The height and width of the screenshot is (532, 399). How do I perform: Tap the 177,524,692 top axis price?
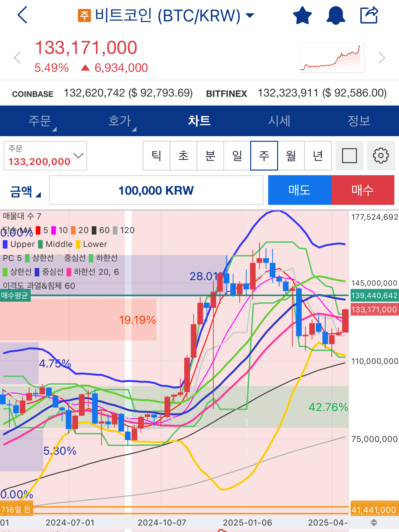[375, 217]
